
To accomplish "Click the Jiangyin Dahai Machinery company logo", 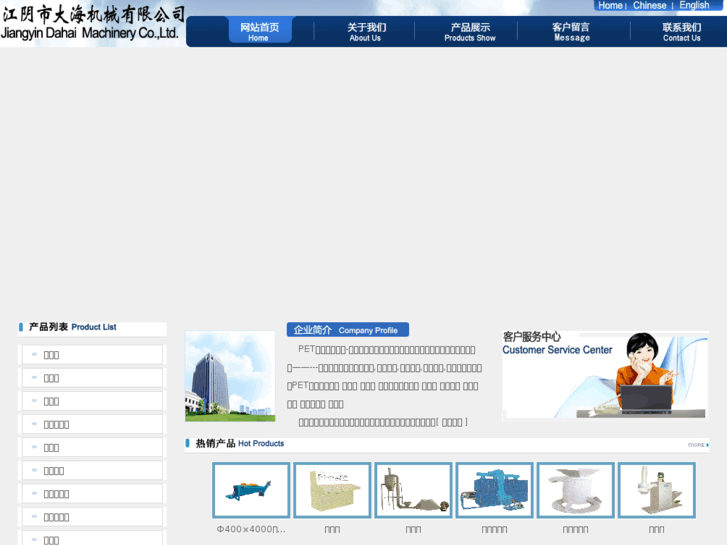I will [93, 23].
